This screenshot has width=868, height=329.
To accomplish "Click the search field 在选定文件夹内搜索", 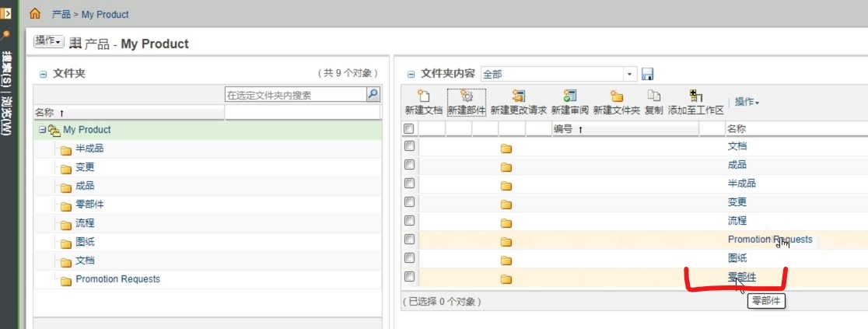I will (x=296, y=95).
